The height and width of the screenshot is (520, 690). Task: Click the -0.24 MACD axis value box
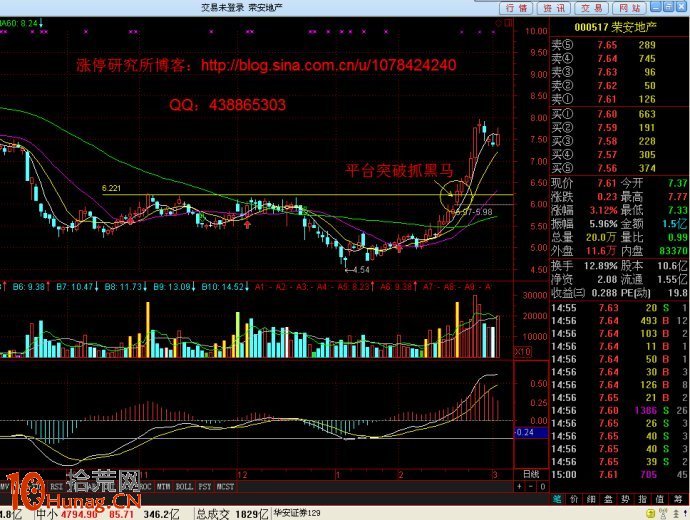tap(531, 432)
